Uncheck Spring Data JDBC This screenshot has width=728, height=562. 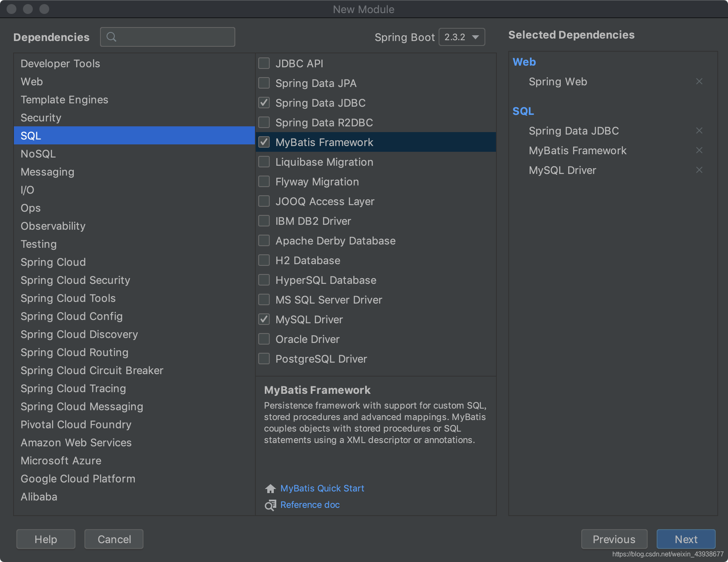coord(264,103)
